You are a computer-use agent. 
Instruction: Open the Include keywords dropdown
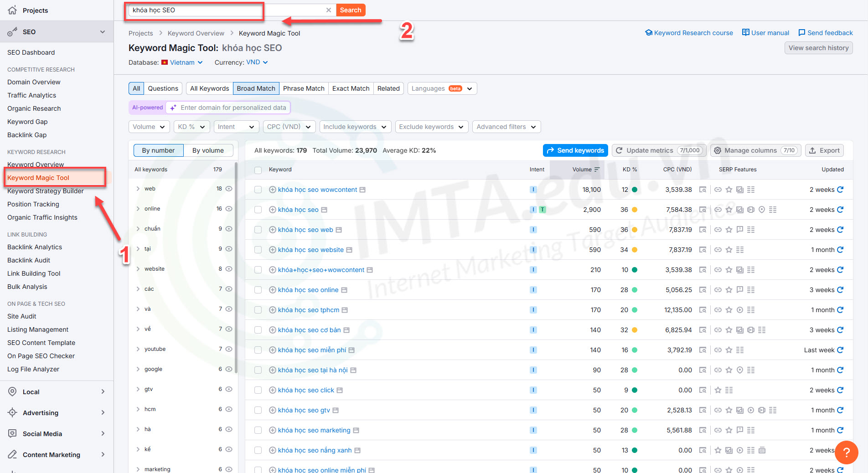point(355,127)
